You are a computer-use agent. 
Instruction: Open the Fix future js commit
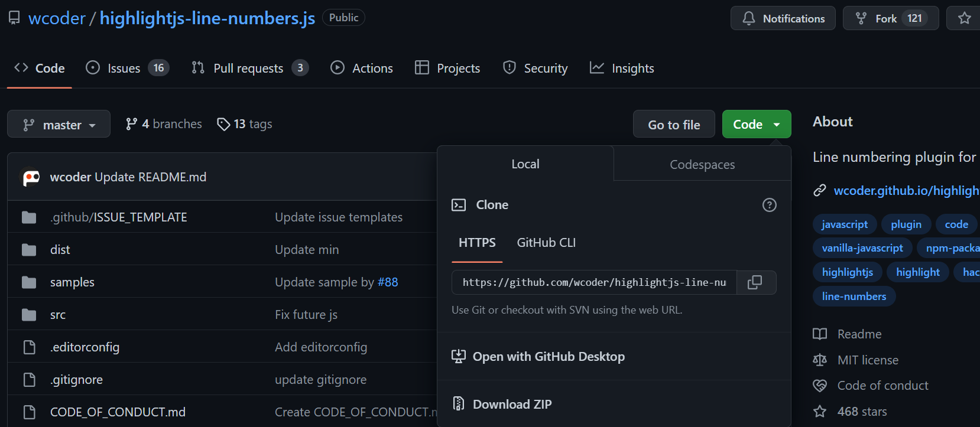pyautogui.click(x=306, y=315)
